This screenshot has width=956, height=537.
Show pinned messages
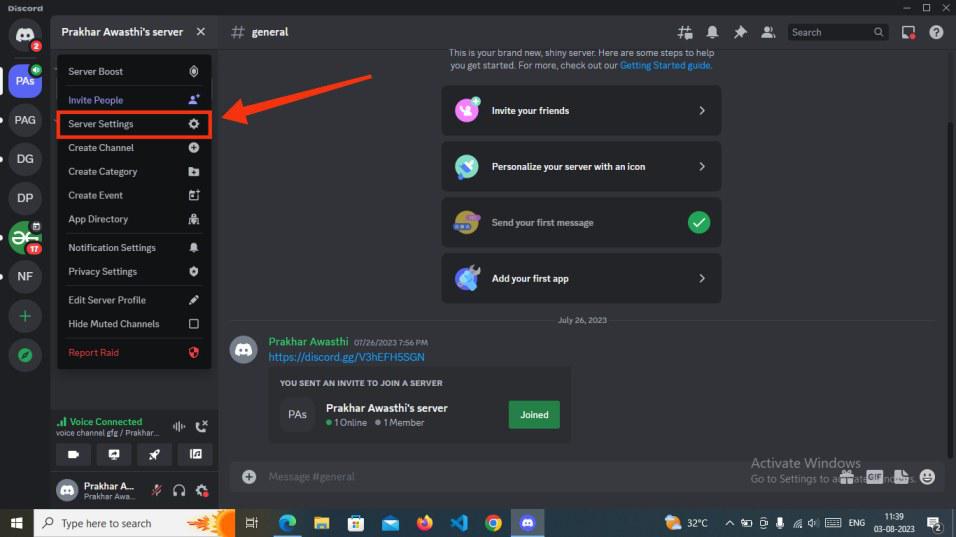[x=740, y=32]
